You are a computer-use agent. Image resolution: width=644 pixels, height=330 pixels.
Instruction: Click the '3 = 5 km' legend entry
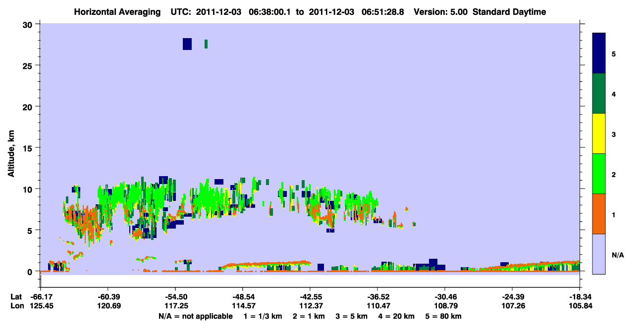[x=352, y=316]
